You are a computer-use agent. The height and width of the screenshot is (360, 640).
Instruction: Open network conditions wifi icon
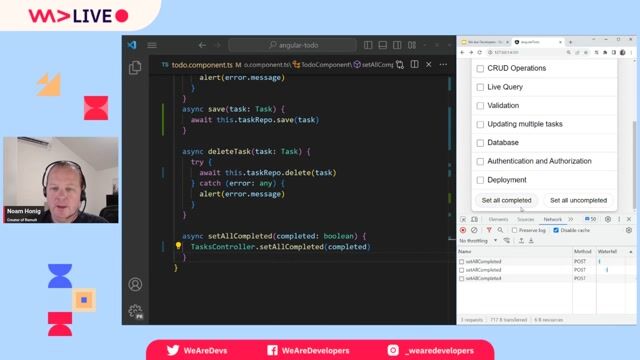(507, 241)
